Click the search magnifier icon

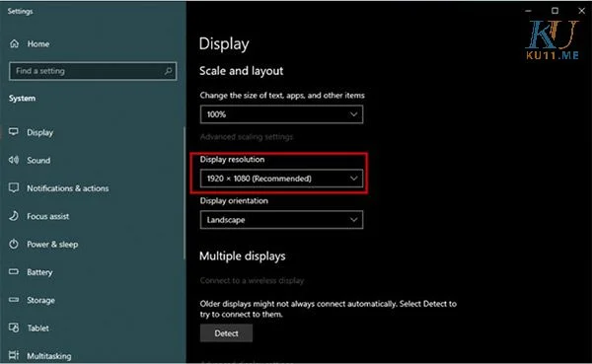tap(169, 71)
